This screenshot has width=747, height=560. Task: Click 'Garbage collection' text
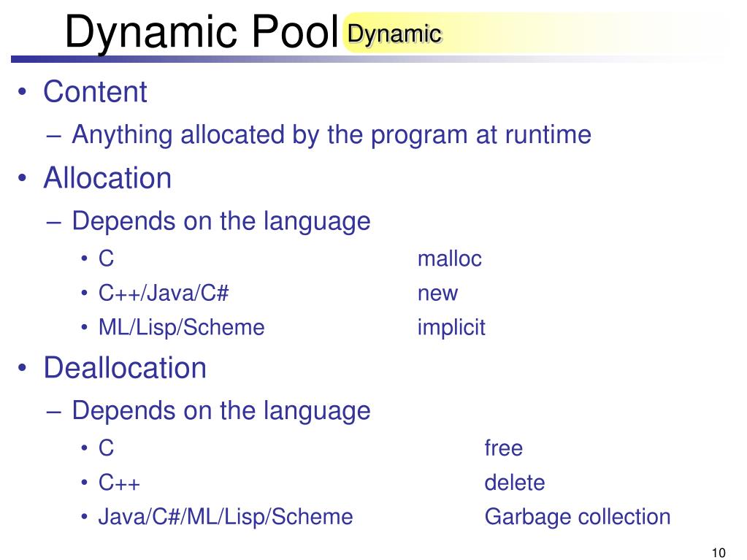[578, 517]
